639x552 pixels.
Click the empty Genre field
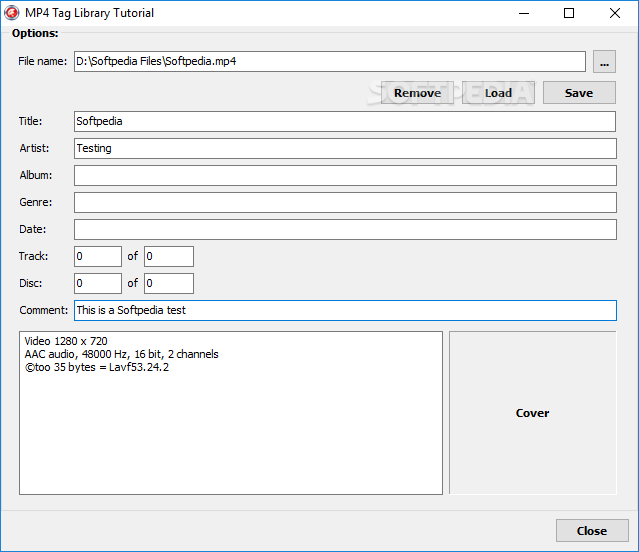pyautogui.click(x=345, y=202)
